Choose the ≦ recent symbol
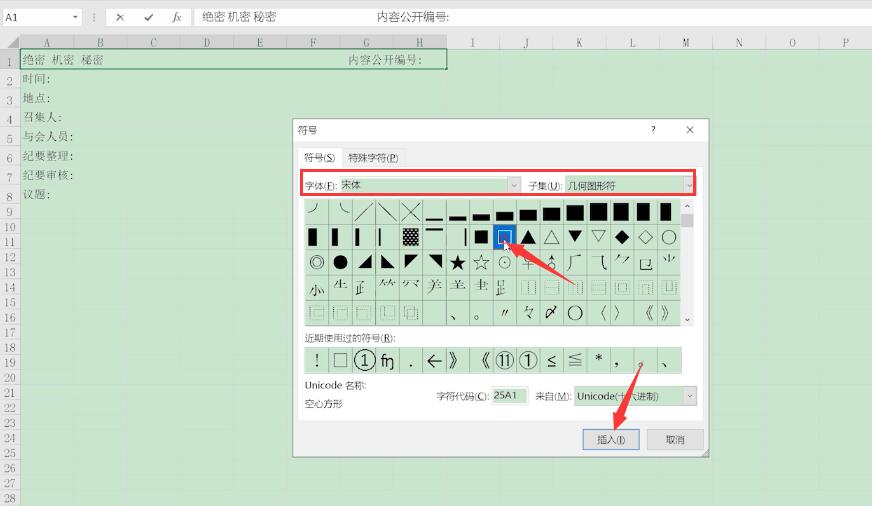872x506 pixels. tap(575, 360)
